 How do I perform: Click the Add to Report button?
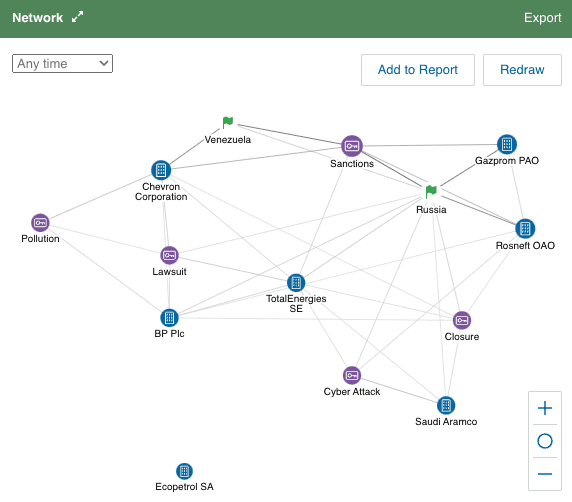(x=418, y=70)
